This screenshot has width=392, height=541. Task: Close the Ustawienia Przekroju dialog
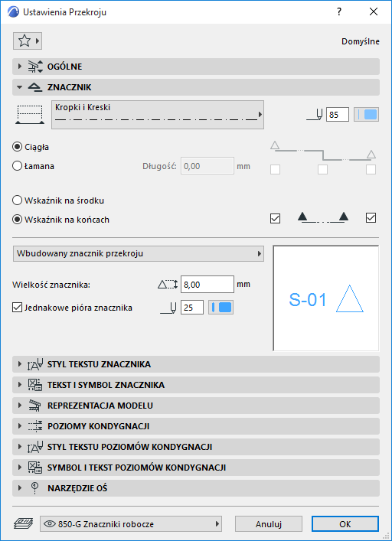374,12
